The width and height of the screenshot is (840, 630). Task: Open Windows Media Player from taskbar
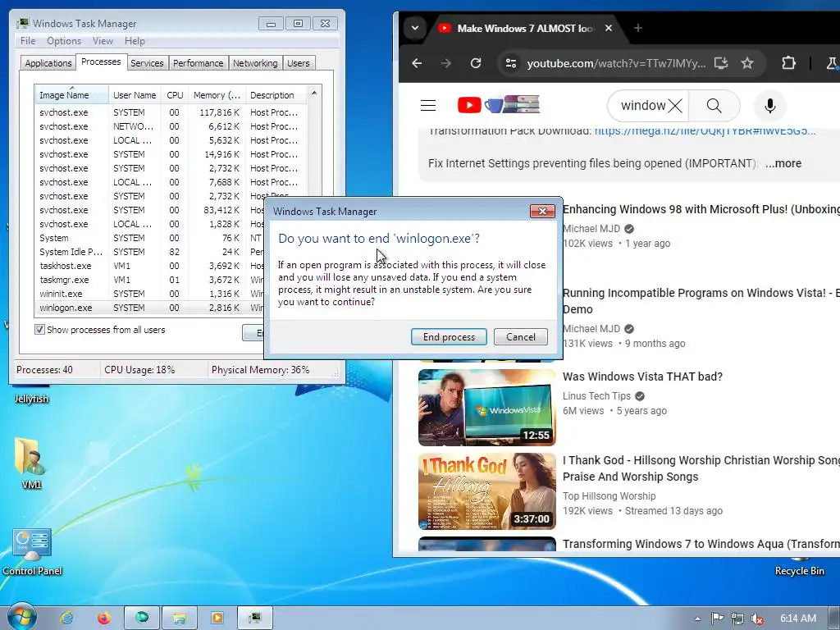217,619
